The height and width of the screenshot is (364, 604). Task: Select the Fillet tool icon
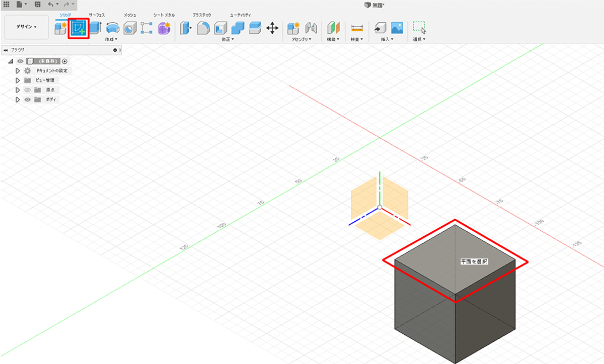pyautogui.click(x=203, y=28)
